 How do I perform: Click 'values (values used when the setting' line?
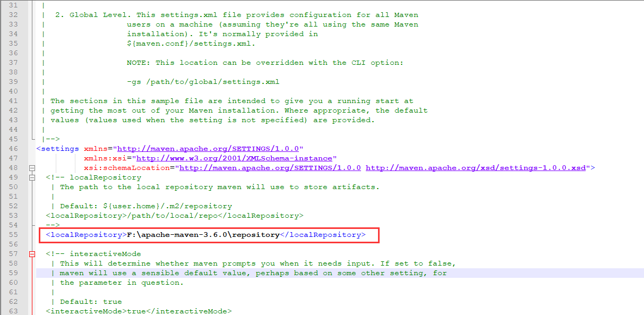pyautogui.click(x=213, y=120)
